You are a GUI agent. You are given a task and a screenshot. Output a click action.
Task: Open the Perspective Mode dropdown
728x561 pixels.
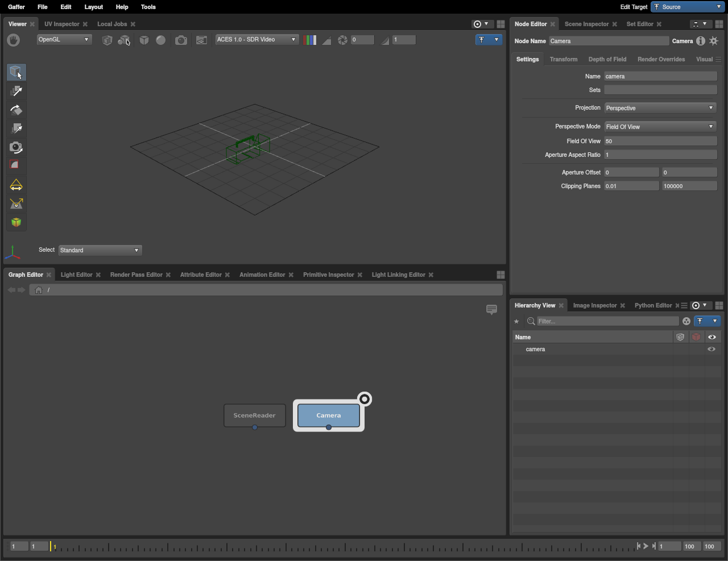coord(660,127)
